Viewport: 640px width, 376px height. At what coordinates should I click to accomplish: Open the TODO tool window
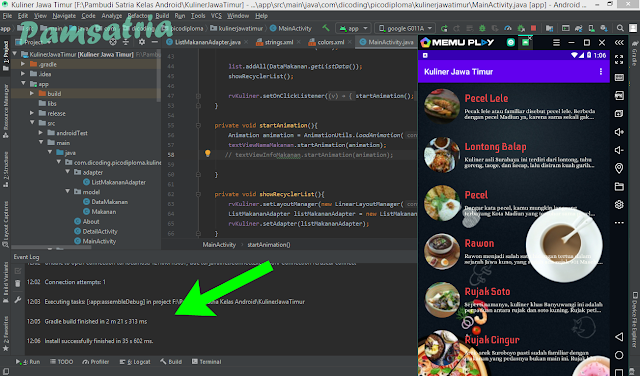(x=62, y=362)
